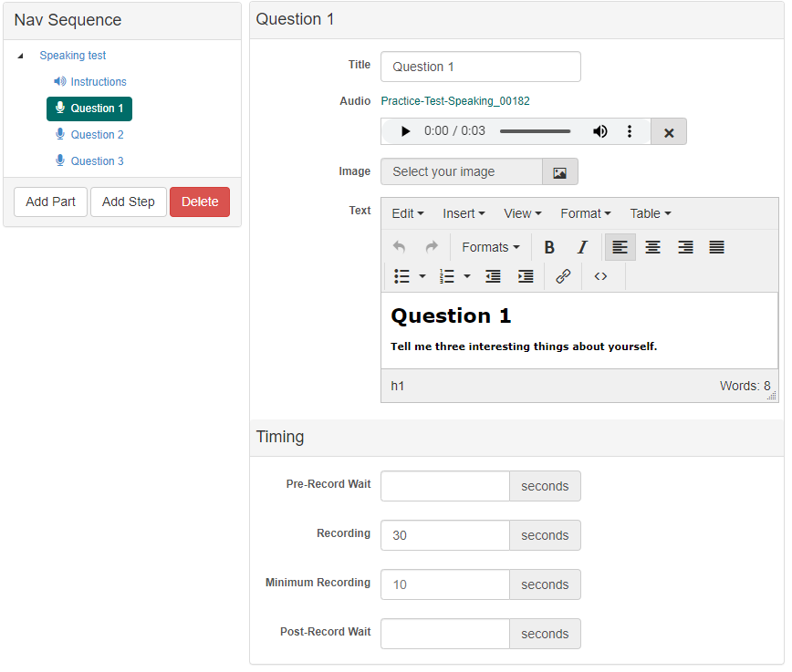Screen dimensions: 792x672
Task: Open the Table menu
Action: (650, 213)
